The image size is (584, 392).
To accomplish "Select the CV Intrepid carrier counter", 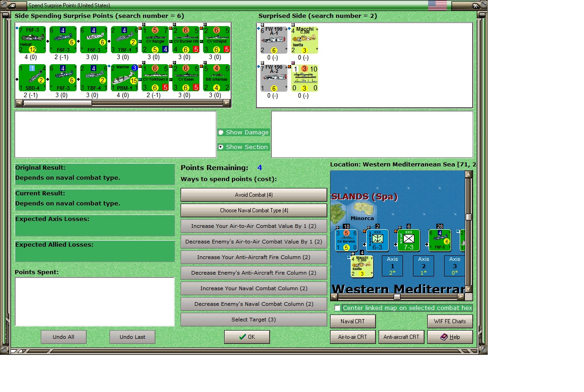I will [x=217, y=40].
